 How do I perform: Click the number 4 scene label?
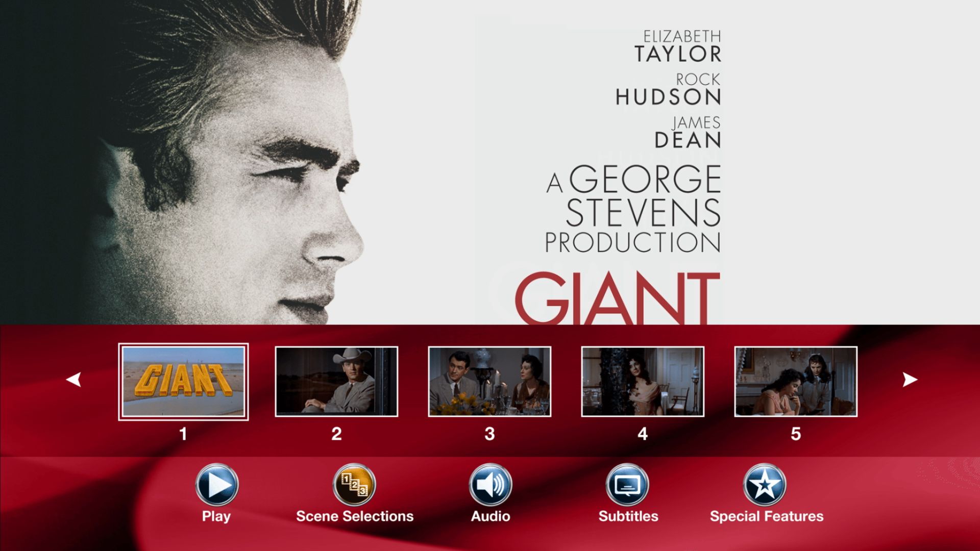643,434
